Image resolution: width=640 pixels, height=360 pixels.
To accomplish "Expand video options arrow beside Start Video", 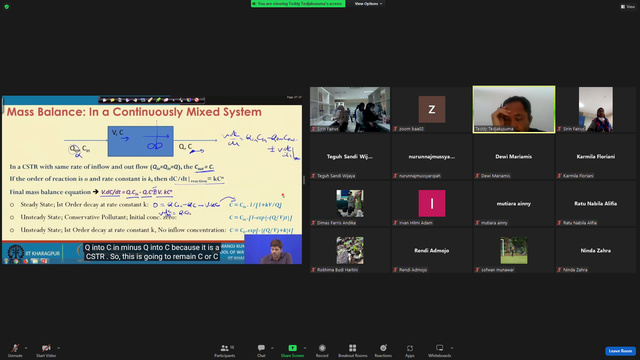I will coord(59,348).
